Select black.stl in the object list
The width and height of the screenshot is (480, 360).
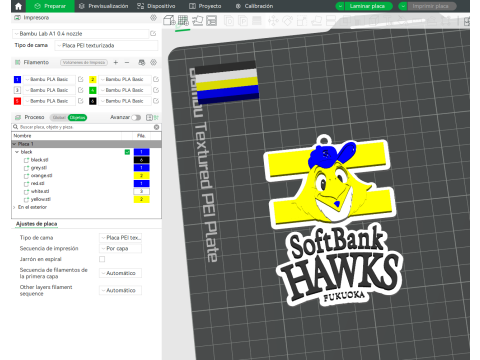(x=40, y=160)
